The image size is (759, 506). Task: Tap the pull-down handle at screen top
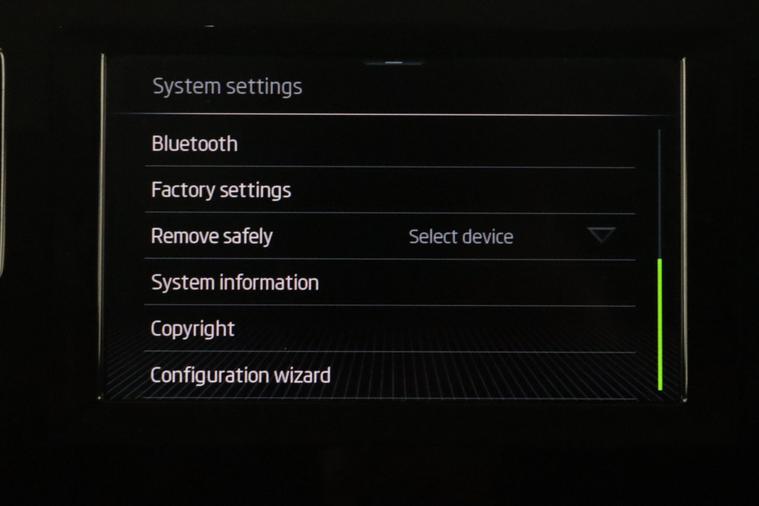pos(395,62)
